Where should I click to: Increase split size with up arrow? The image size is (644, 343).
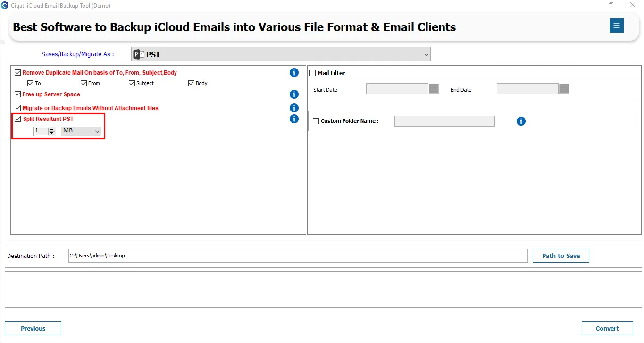click(x=52, y=129)
